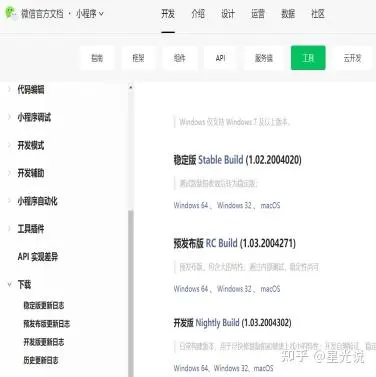Switch to the 运营 top tab
Viewport: 376px width, 377px height.
[258, 14]
